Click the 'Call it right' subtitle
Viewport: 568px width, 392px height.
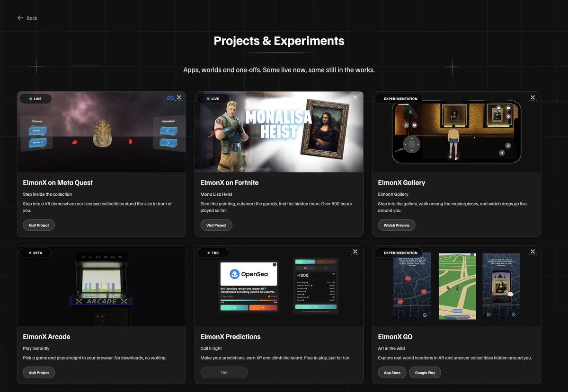click(x=211, y=348)
